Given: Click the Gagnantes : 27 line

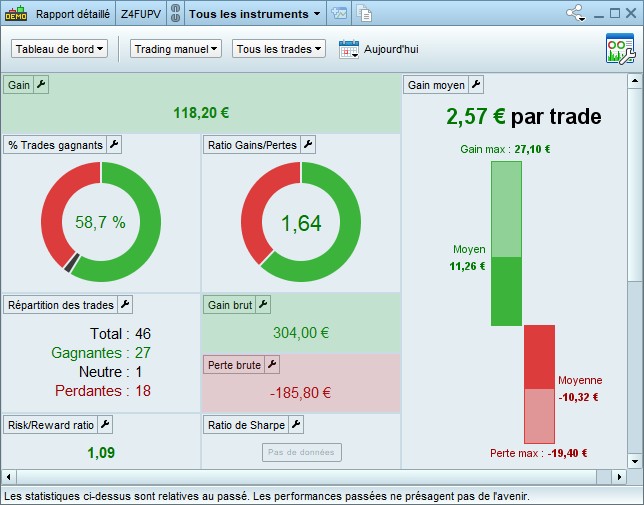Looking at the screenshot, I should click(101, 353).
